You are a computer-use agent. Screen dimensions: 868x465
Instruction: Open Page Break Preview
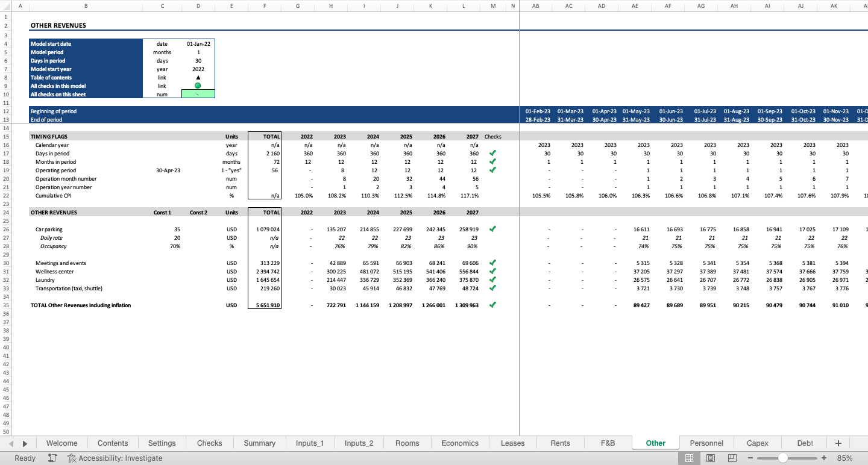732,458
